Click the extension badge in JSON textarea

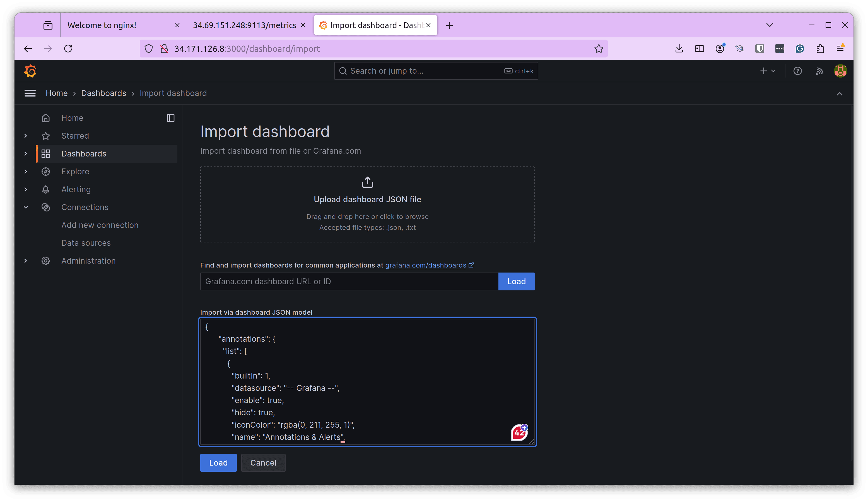coord(519,433)
